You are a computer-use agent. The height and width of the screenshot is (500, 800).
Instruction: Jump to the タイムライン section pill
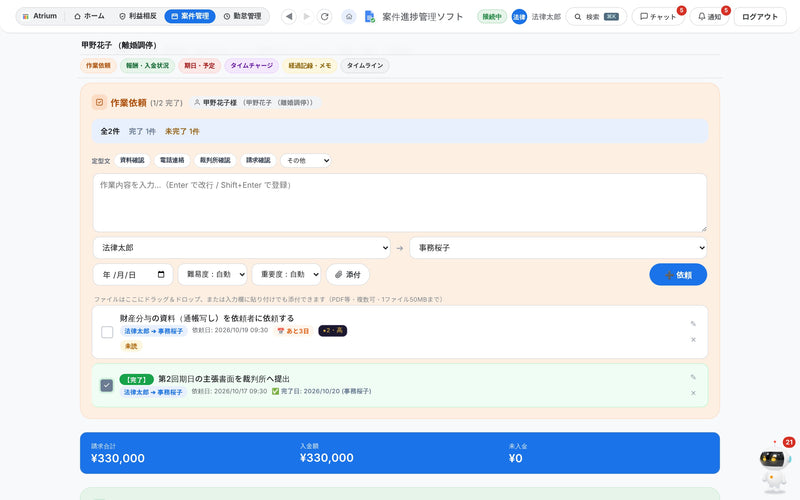click(365, 65)
